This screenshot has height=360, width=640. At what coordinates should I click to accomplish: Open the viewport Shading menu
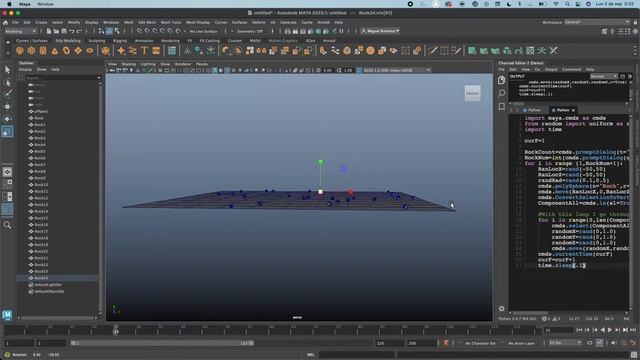tap(129, 64)
